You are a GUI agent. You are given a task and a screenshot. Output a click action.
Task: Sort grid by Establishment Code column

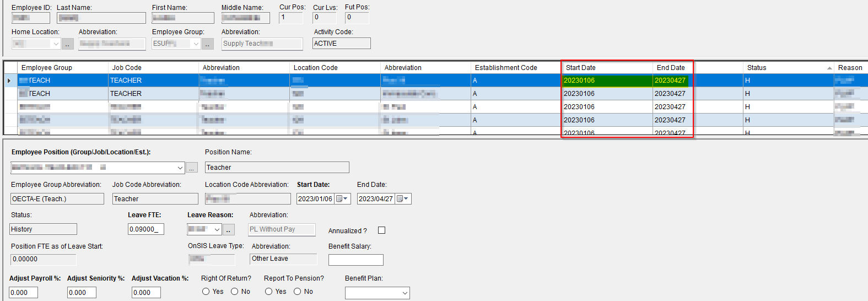(516, 68)
